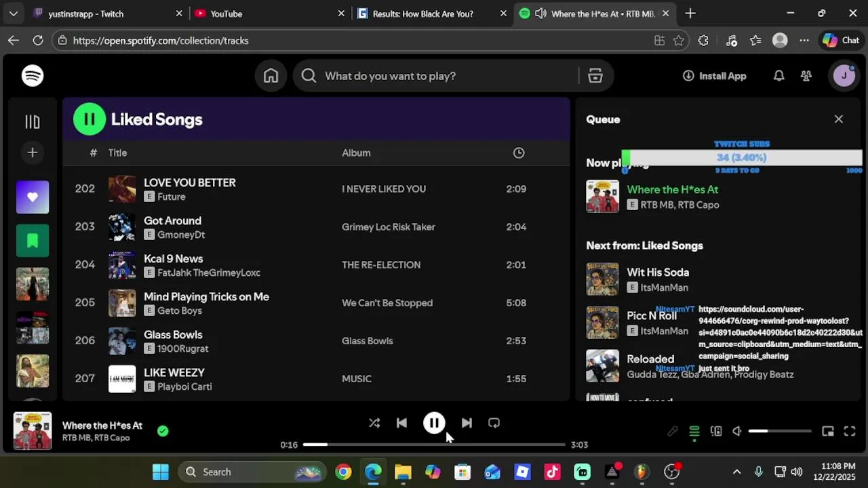Toggle repeat mode
The width and height of the screenshot is (868, 488).
(494, 423)
